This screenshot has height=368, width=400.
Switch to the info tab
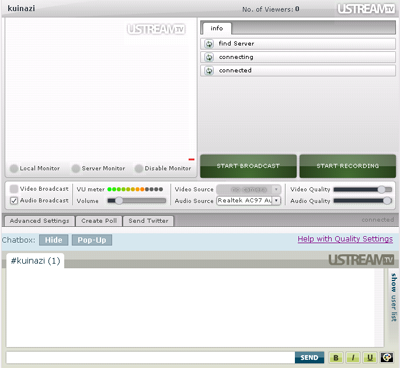coord(217,28)
